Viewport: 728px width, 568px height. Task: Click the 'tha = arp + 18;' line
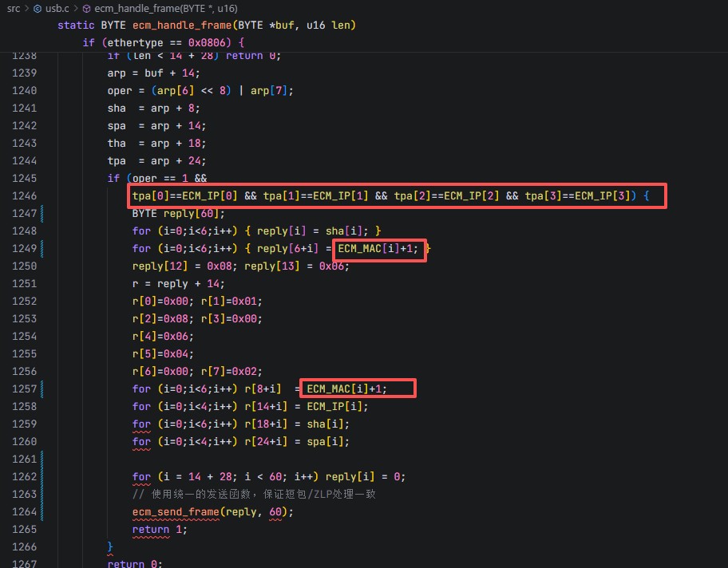(x=156, y=143)
